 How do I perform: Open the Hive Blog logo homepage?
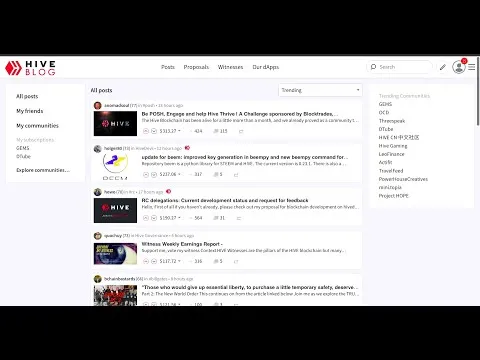pyautogui.click(x=30, y=68)
